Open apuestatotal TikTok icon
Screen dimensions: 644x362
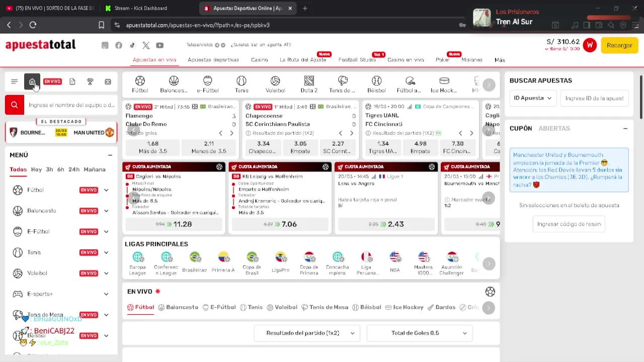[132, 45]
